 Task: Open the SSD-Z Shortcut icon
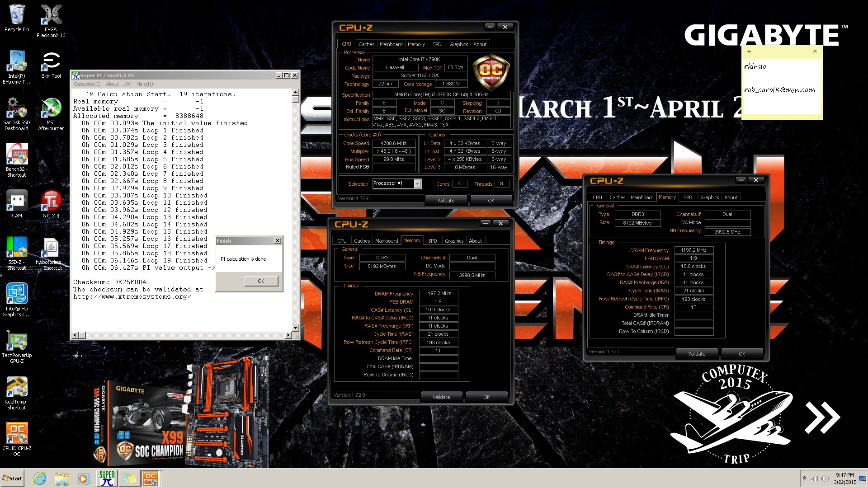point(17,253)
